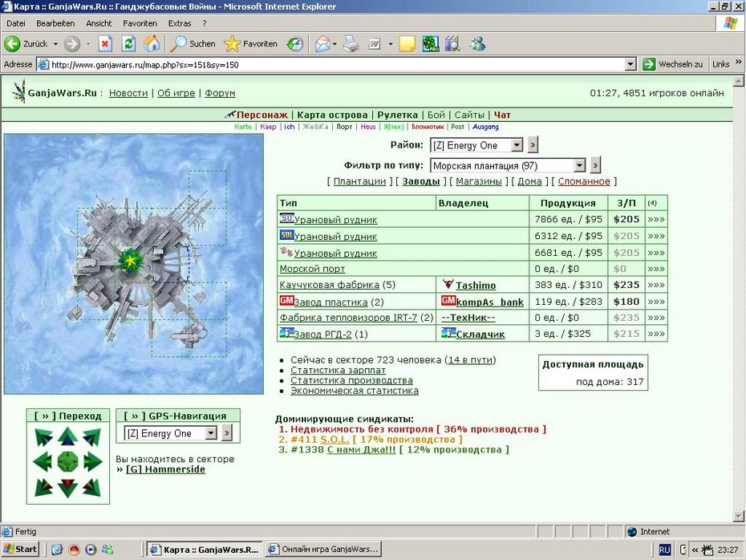
Task: Go to the browser Home icon
Action: (152, 44)
